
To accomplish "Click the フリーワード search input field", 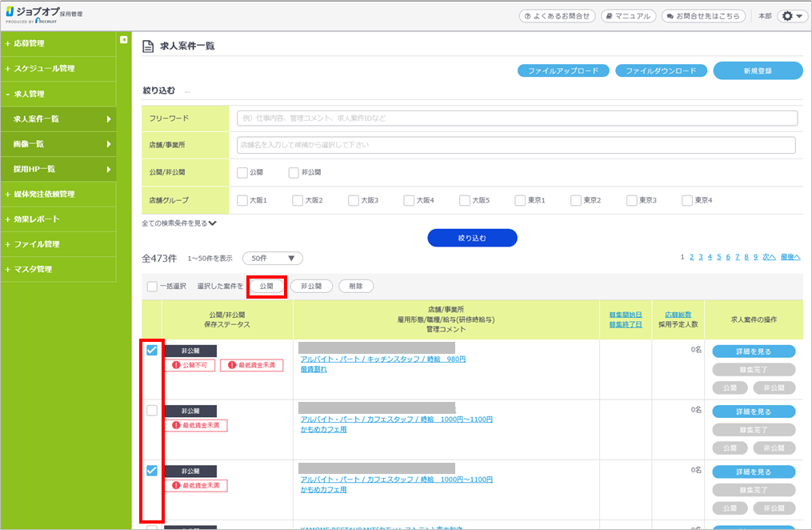I will point(517,118).
